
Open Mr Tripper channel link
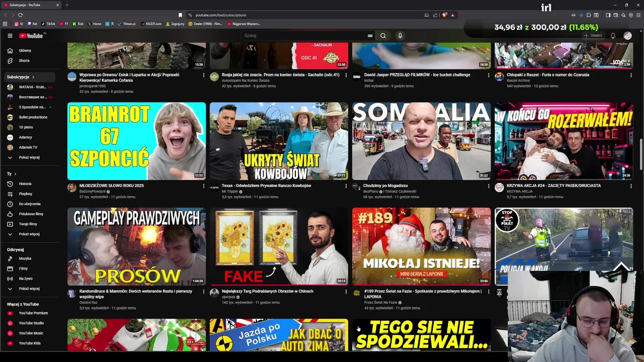[x=230, y=192]
